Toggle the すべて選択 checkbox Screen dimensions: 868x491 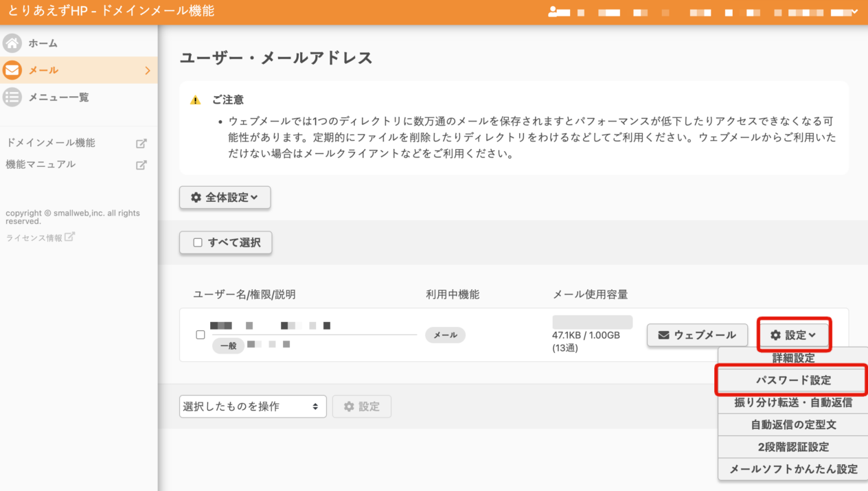pyautogui.click(x=198, y=242)
